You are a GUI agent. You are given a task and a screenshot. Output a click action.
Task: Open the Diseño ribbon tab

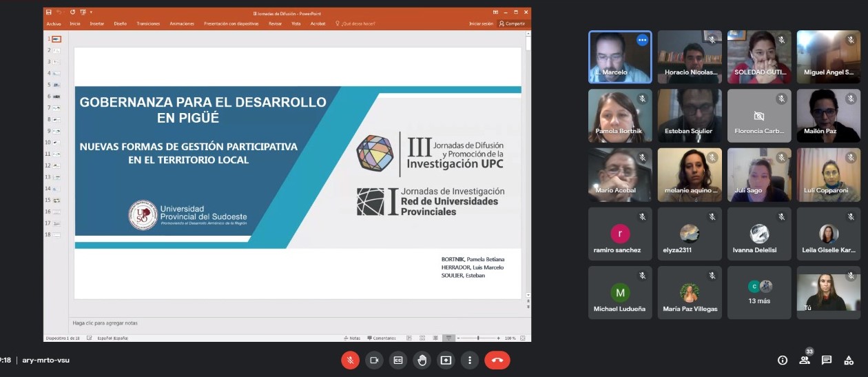coord(121,23)
